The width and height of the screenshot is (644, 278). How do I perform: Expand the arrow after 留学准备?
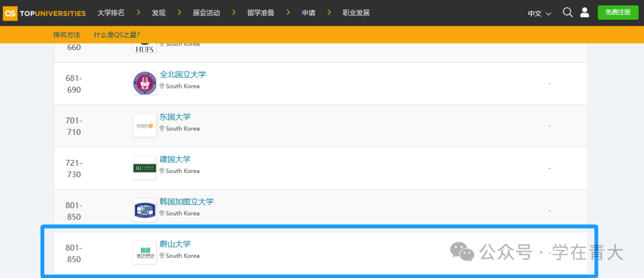tap(289, 13)
